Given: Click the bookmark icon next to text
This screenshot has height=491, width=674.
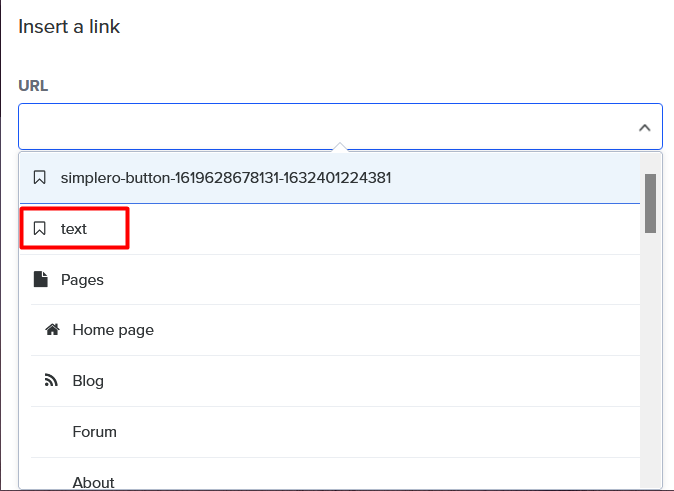Looking at the screenshot, I should (x=40, y=228).
